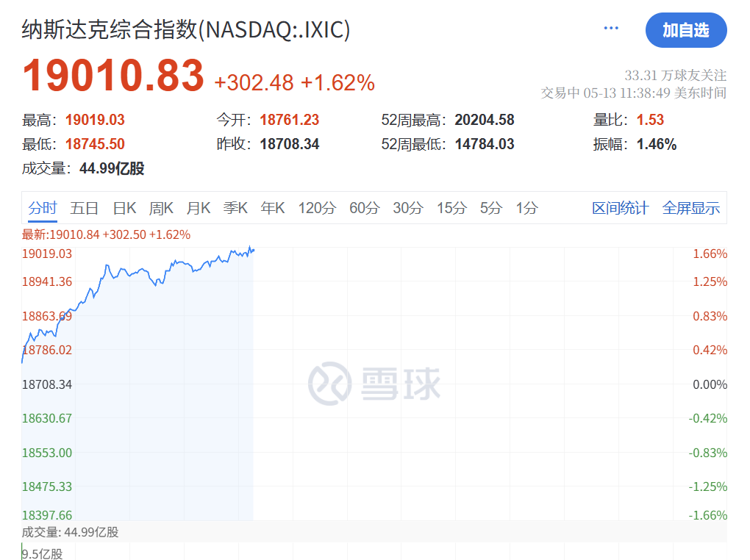
Task: Switch to the 日K chart tab
Action: click(124, 208)
